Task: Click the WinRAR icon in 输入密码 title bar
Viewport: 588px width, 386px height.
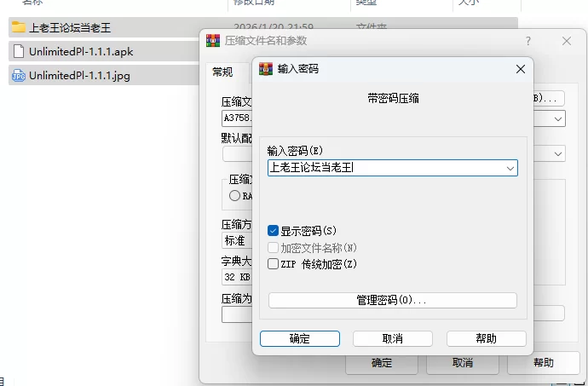Action: [266, 69]
